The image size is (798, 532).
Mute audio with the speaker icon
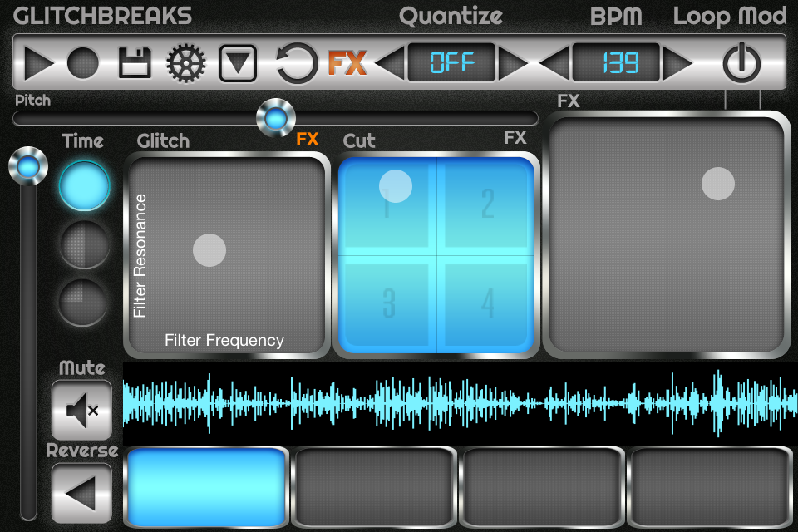click(81, 410)
